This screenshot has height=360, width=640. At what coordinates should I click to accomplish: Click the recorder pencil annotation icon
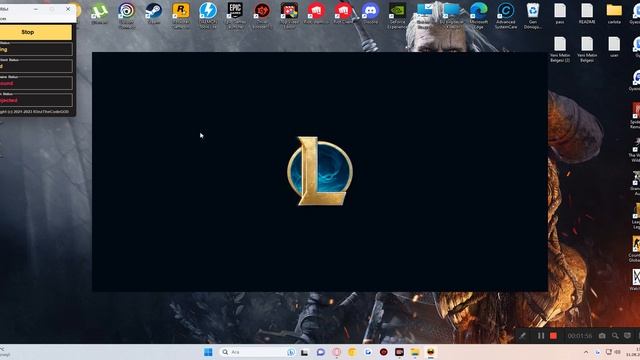(522, 336)
